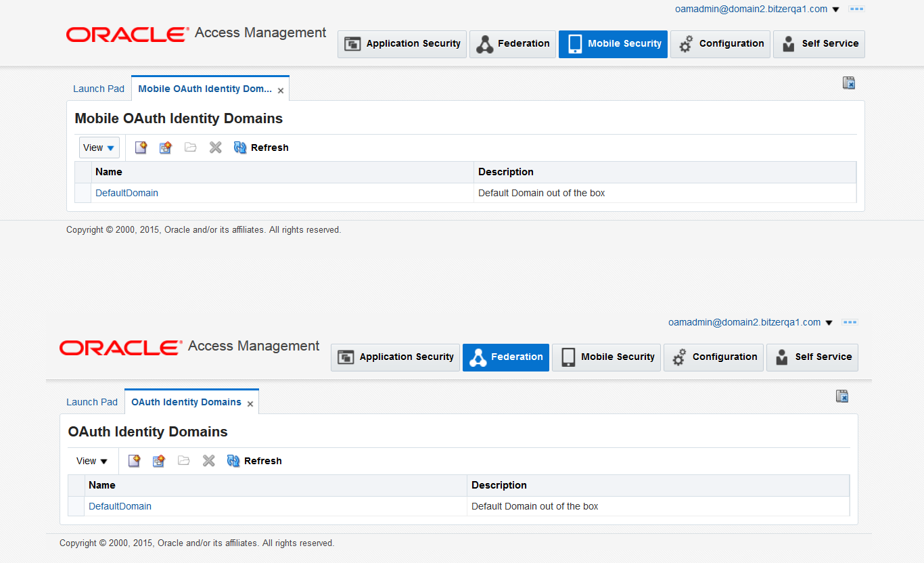This screenshot has height=563, width=924.
Task: Select the Mobile OAuth Identity Dom... tab
Action: [x=205, y=89]
